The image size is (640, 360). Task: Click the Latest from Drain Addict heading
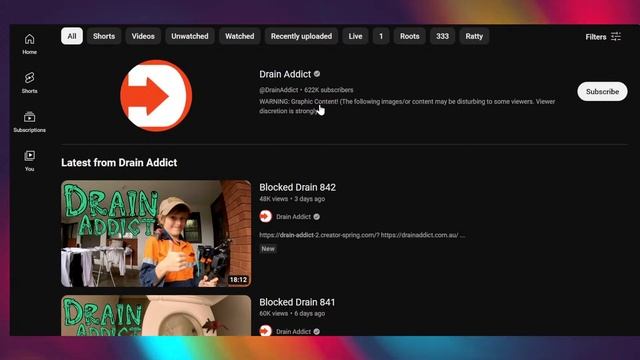(119, 162)
